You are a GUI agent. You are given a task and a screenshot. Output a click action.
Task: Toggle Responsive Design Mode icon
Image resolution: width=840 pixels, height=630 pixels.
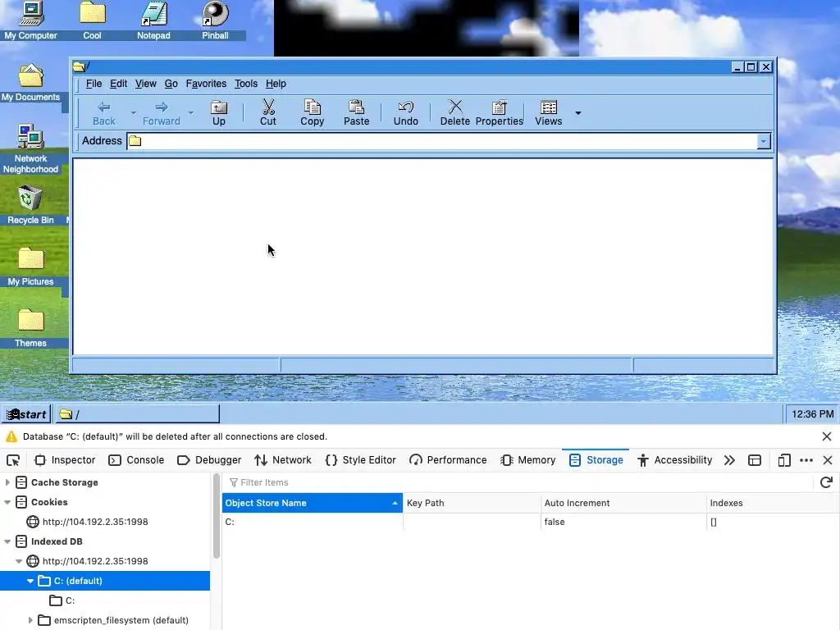coord(783,460)
